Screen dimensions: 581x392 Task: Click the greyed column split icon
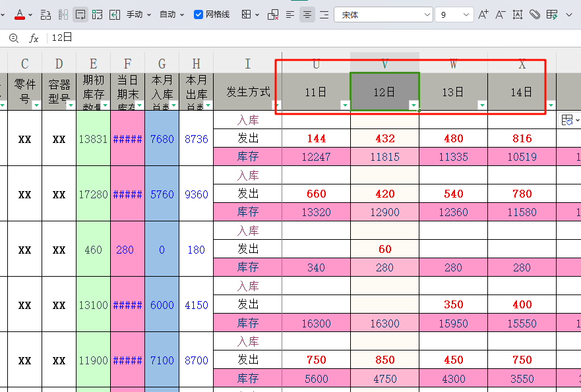63,14
